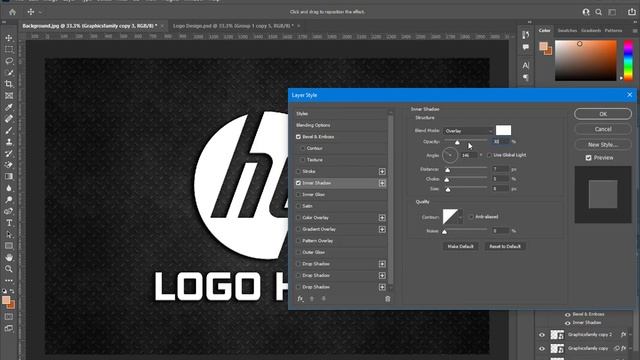
Task: Click the Noise slider track
Action: (x=466, y=230)
